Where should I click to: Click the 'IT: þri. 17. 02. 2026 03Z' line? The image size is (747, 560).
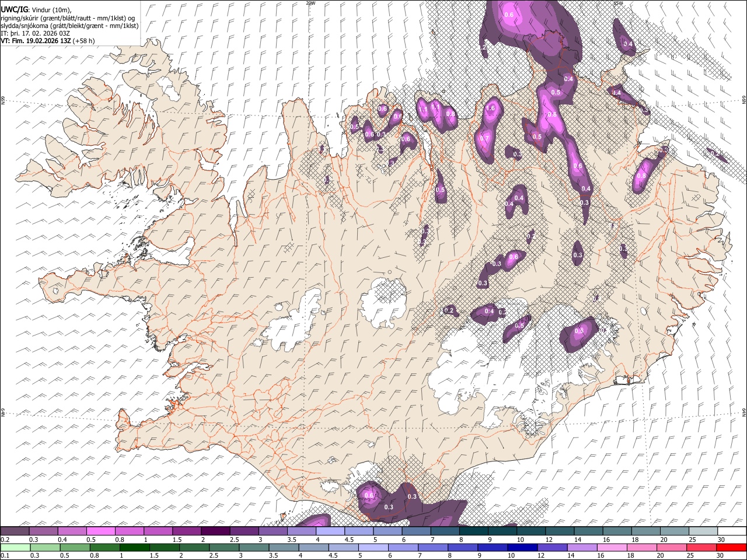(36, 33)
